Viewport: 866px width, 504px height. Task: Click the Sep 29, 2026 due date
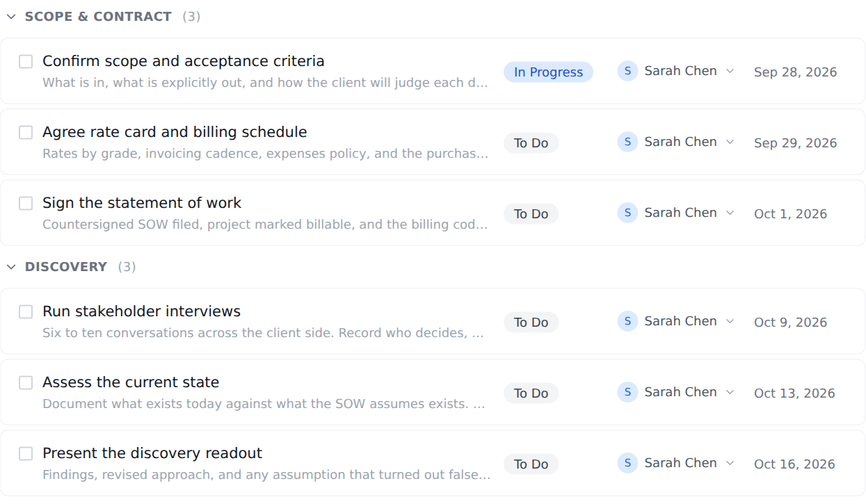coord(795,143)
